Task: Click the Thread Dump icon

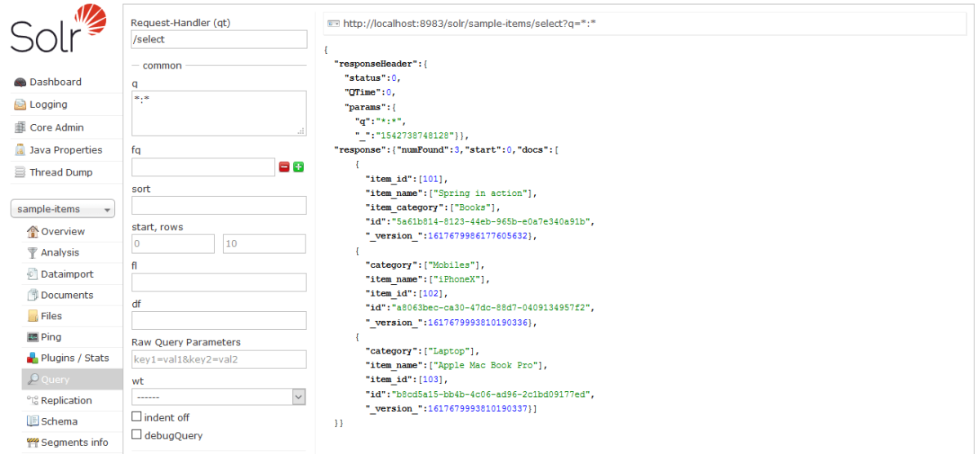Action: pyautogui.click(x=20, y=172)
